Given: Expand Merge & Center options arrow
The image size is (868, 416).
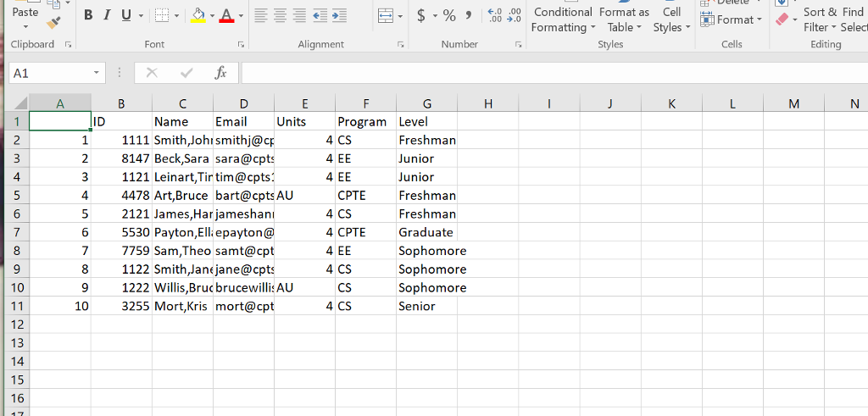Looking at the screenshot, I should pos(401,17).
